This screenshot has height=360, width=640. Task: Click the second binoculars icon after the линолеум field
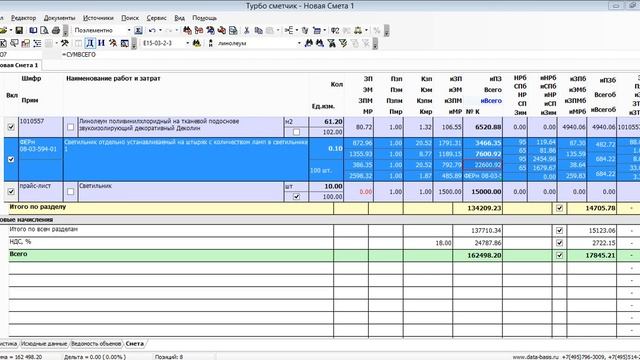[320, 43]
